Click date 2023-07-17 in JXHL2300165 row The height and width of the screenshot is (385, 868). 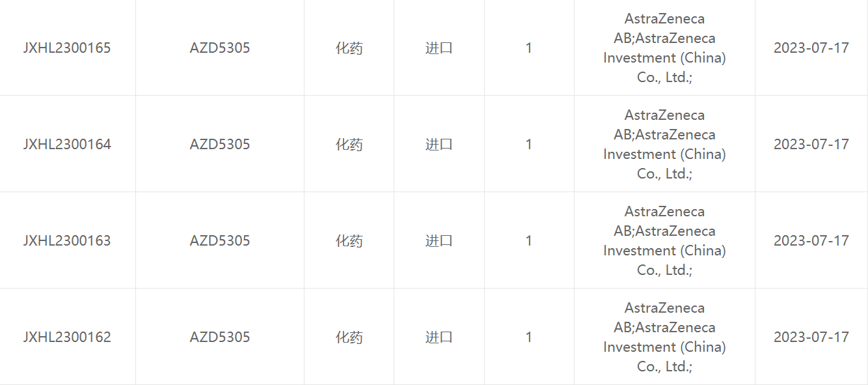coord(811,48)
